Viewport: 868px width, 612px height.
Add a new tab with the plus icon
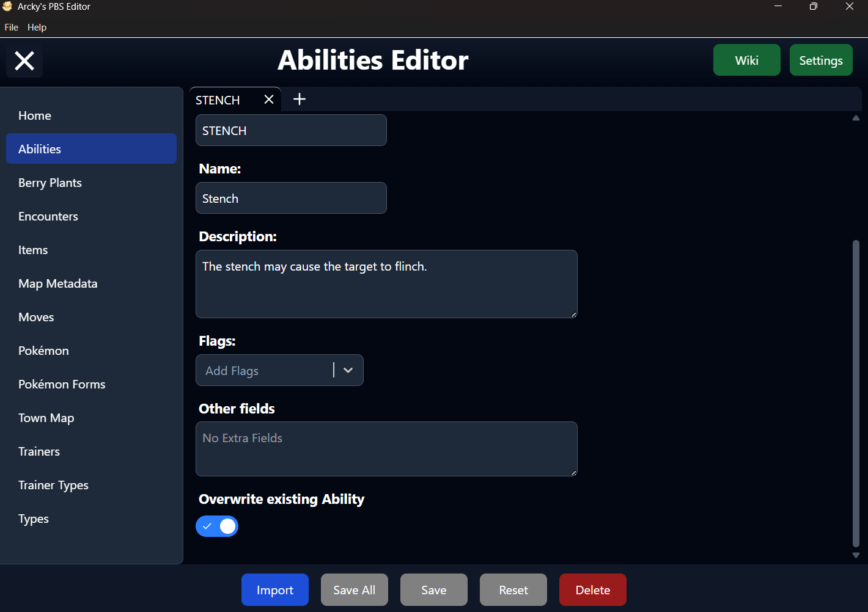tap(300, 99)
